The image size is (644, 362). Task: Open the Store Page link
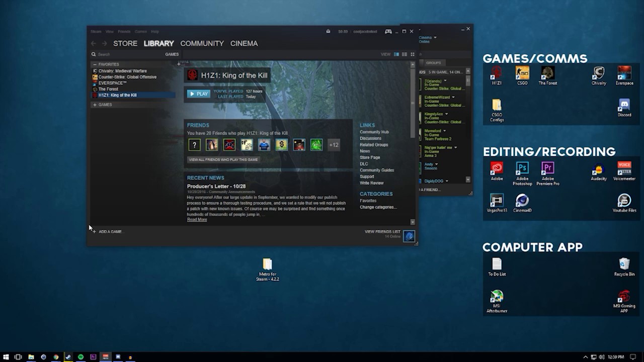(x=370, y=157)
